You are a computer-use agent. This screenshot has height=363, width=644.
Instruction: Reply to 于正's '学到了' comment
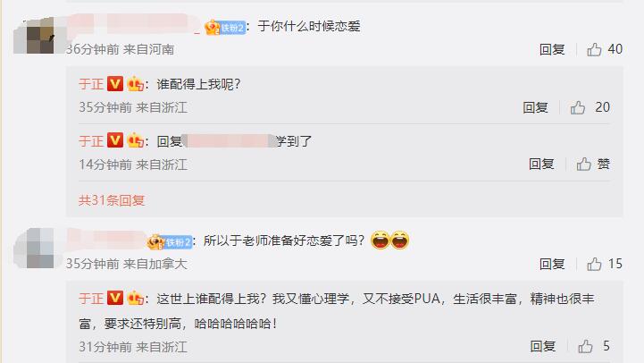(x=541, y=164)
